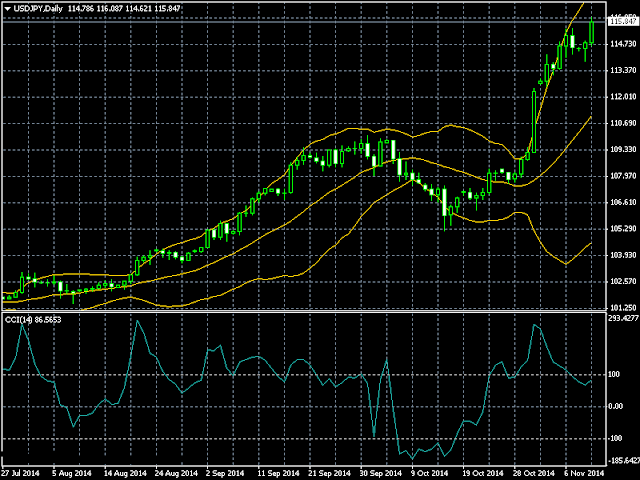Click the 5 Aug 2014 date label
640x480 pixels.
point(72,473)
